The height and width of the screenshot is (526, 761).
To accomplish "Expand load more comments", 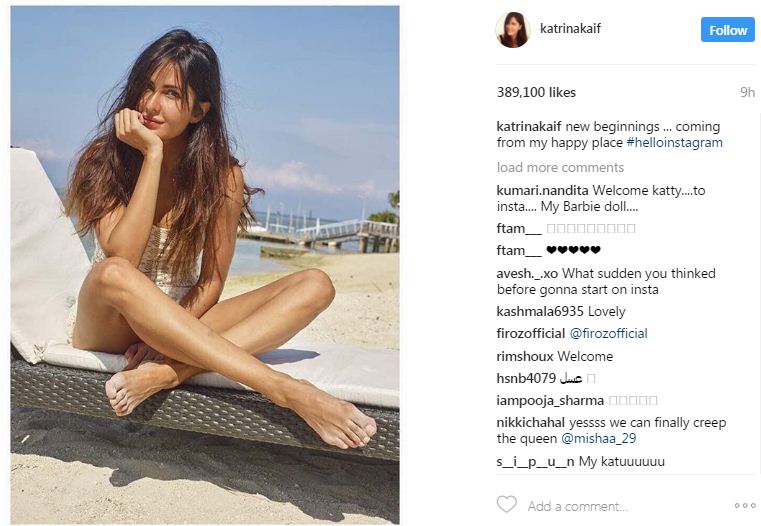I will (560, 167).
